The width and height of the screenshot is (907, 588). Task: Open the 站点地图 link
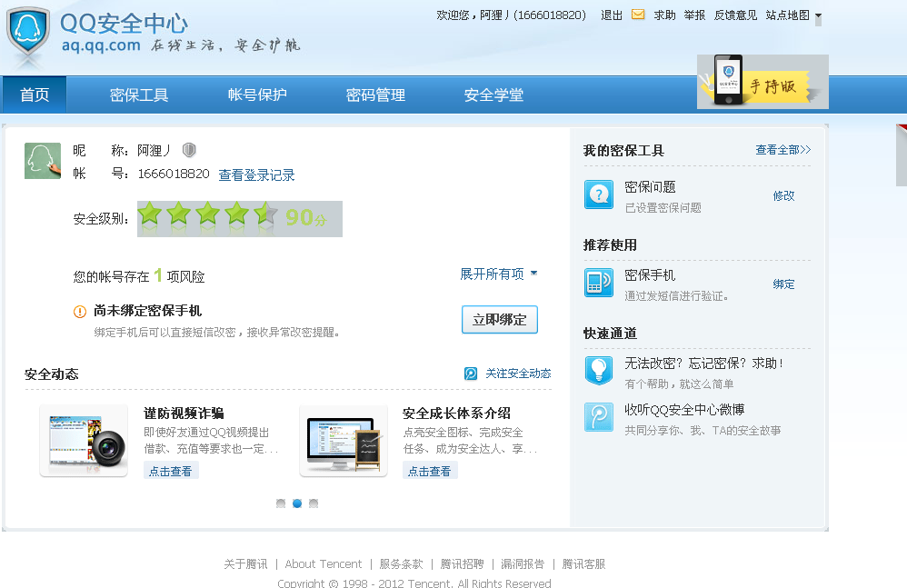pyautogui.click(x=787, y=15)
